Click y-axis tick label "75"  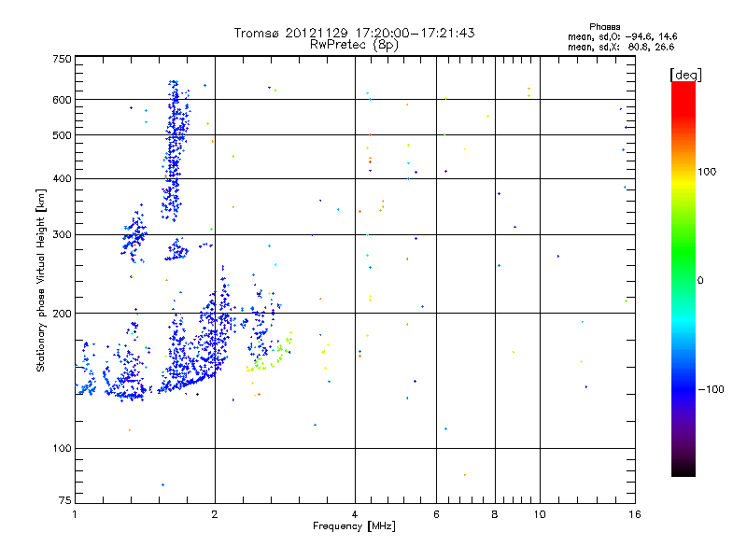point(65,500)
